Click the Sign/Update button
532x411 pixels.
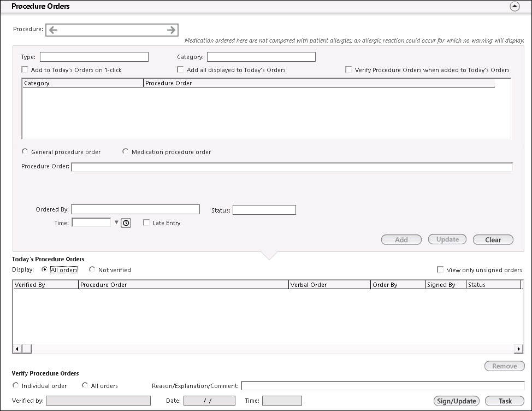457,401
